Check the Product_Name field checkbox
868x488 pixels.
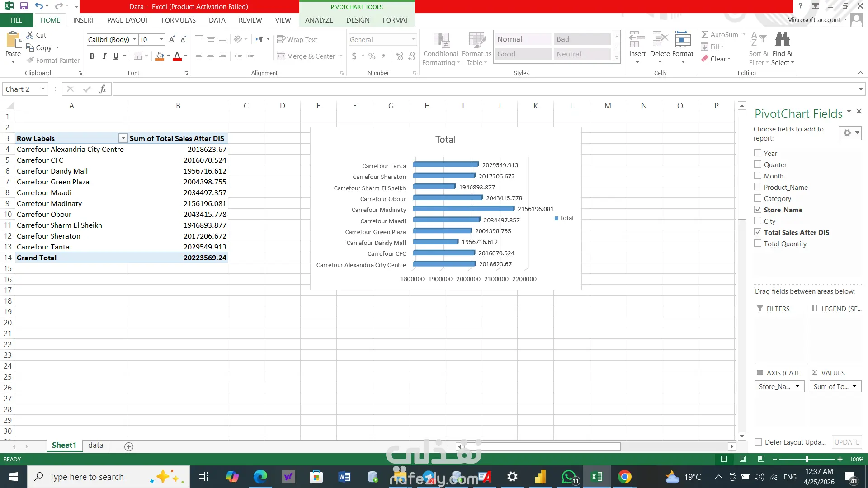tap(758, 187)
